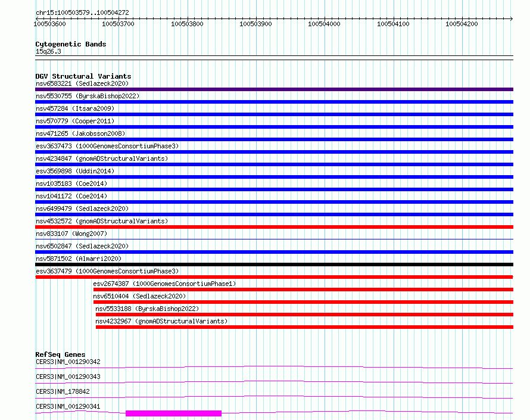
Task: Click ruler position 100504100
Action: [393, 24]
